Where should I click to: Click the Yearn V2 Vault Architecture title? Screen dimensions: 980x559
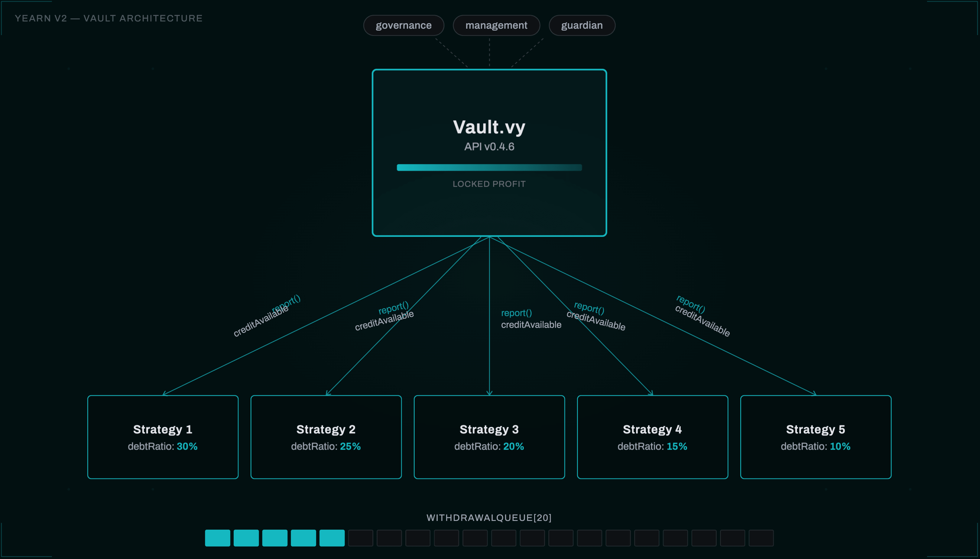coord(109,18)
